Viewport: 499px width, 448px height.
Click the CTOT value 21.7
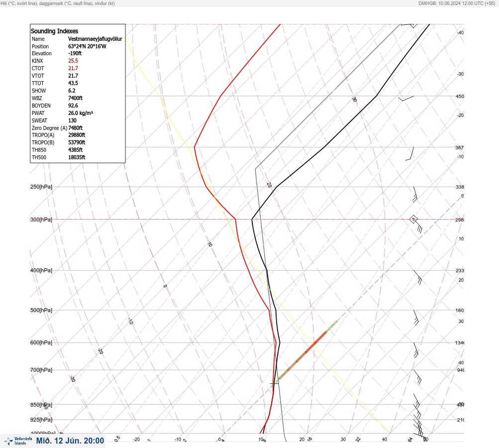coord(73,68)
